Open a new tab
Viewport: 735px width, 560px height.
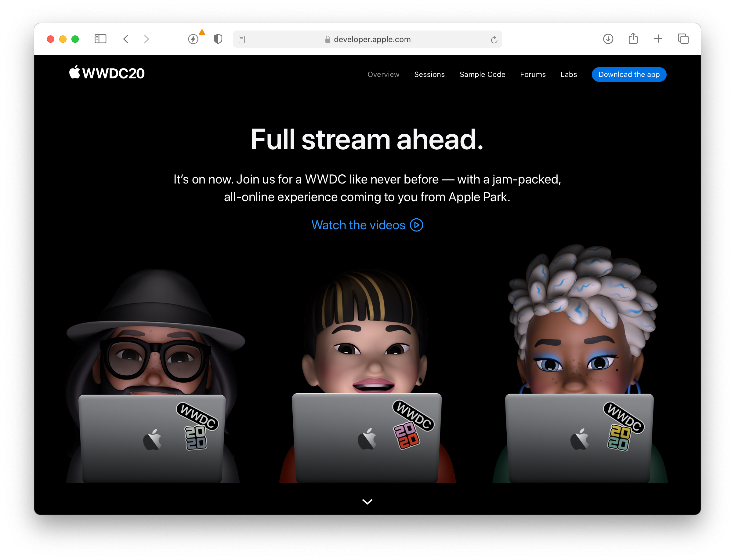pyautogui.click(x=658, y=39)
